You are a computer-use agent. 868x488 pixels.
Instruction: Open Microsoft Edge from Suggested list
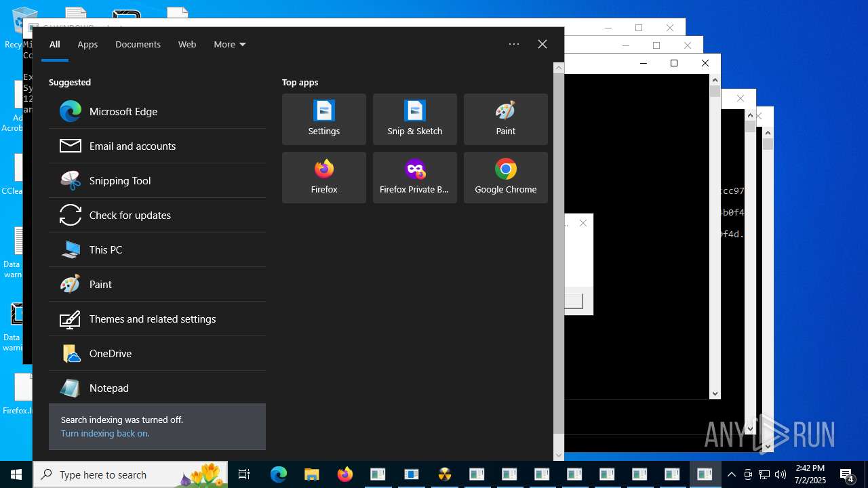(x=157, y=111)
